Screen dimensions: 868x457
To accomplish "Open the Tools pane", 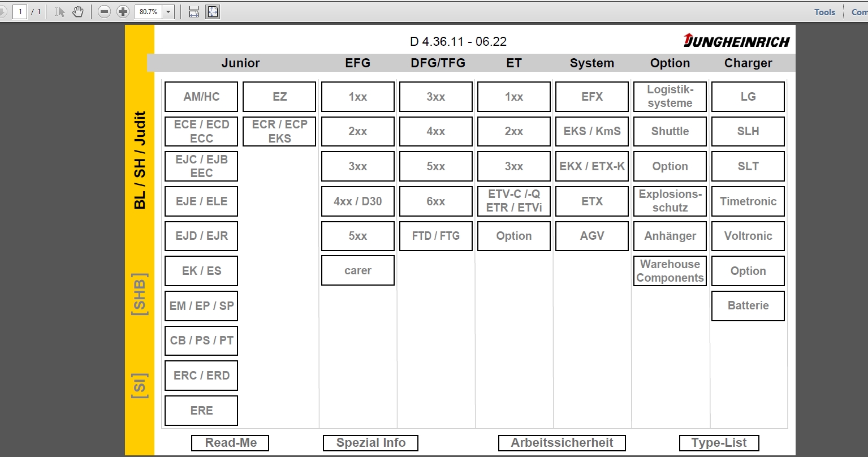I will point(824,12).
